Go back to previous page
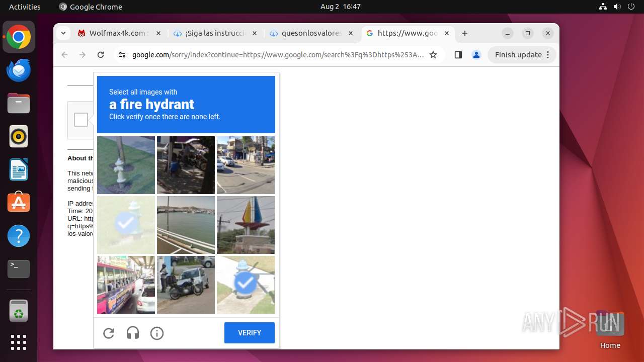Image resolution: width=644 pixels, height=362 pixels. click(x=64, y=55)
